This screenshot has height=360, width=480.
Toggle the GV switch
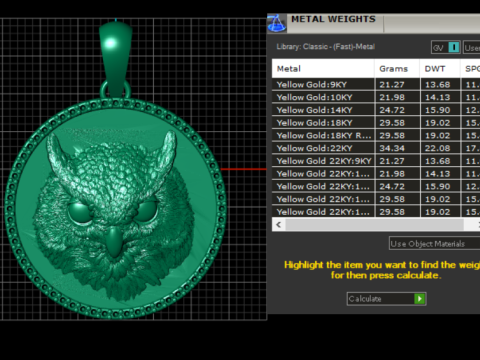pos(445,47)
